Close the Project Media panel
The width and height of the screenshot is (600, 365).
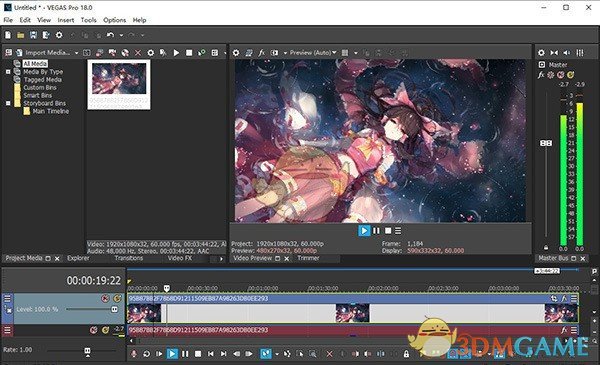click(x=57, y=259)
